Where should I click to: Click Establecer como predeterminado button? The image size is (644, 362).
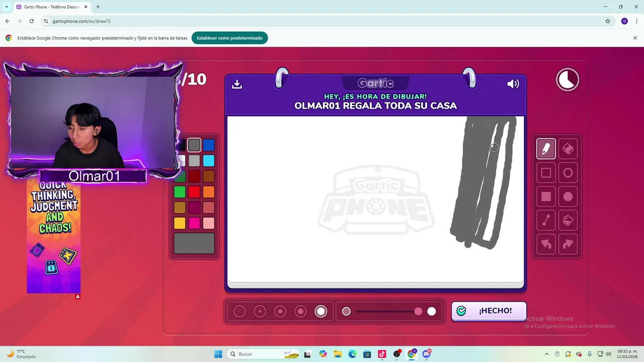click(229, 38)
